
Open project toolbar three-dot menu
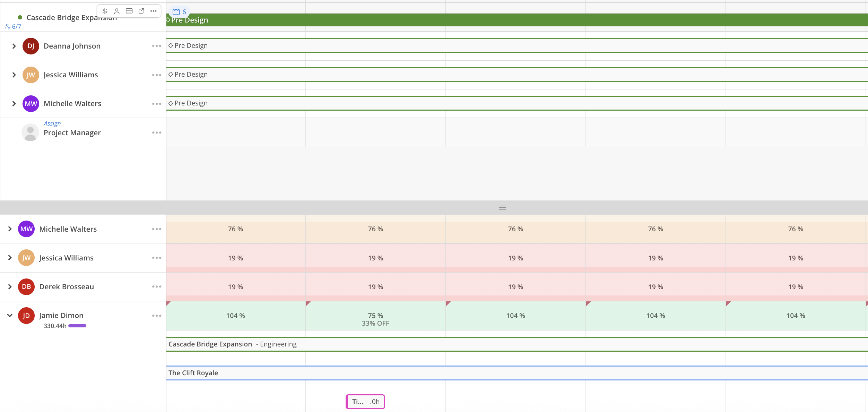(x=154, y=11)
